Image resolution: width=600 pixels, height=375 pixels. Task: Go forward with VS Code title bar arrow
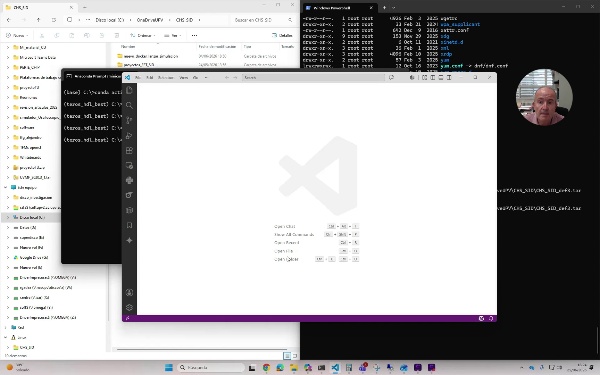click(x=235, y=77)
